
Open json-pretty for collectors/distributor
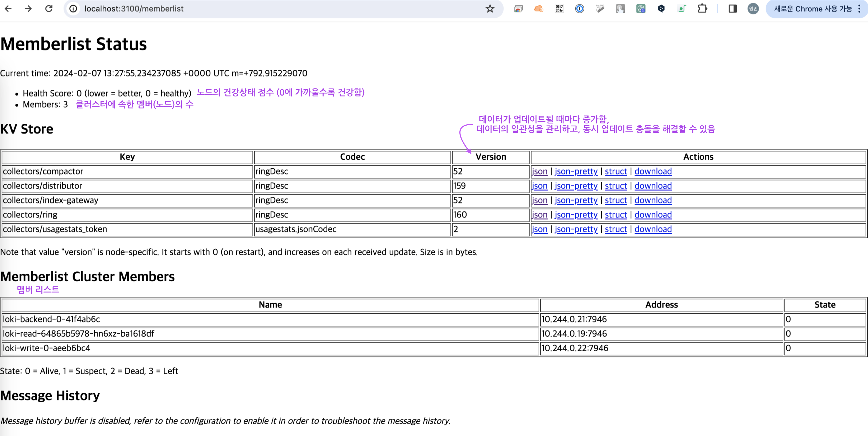pos(576,186)
